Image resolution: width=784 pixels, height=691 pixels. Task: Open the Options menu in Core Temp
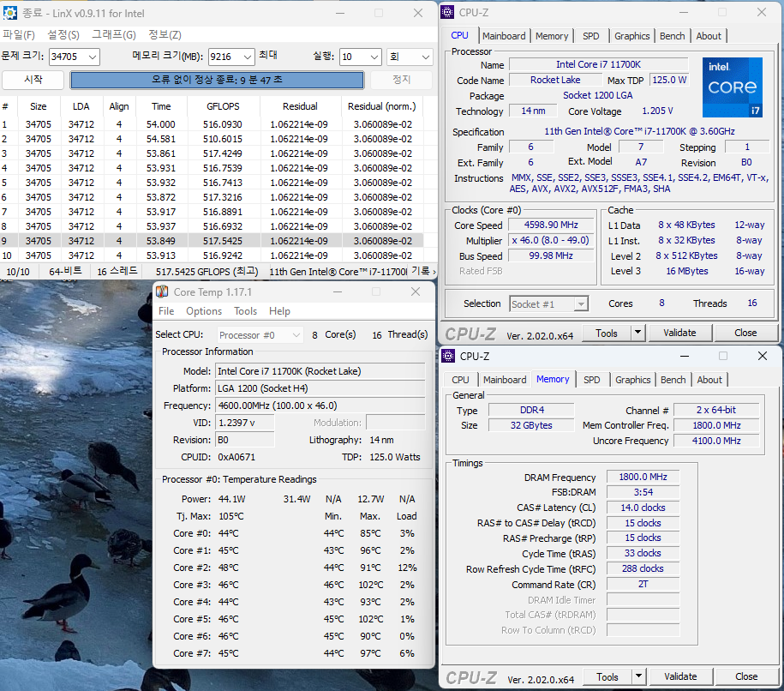click(x=204, y=311)
